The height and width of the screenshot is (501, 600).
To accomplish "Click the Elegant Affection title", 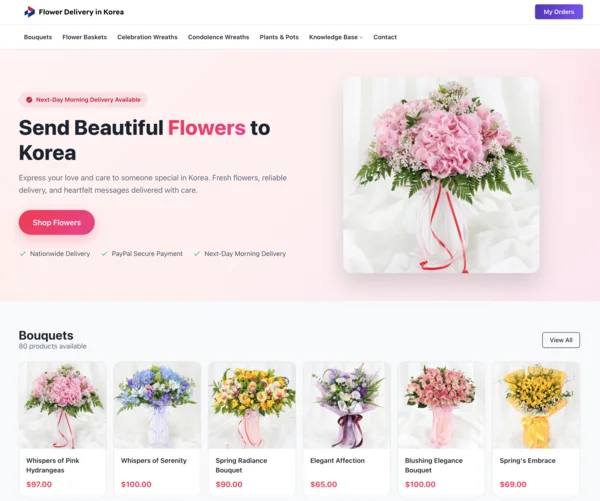I will pyautogui.click(x=338, y=461).
